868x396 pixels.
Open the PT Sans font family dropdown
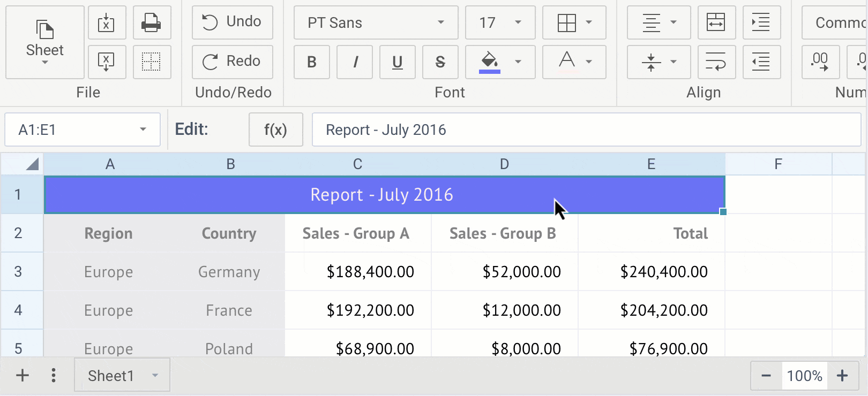[x=376, y=22]
